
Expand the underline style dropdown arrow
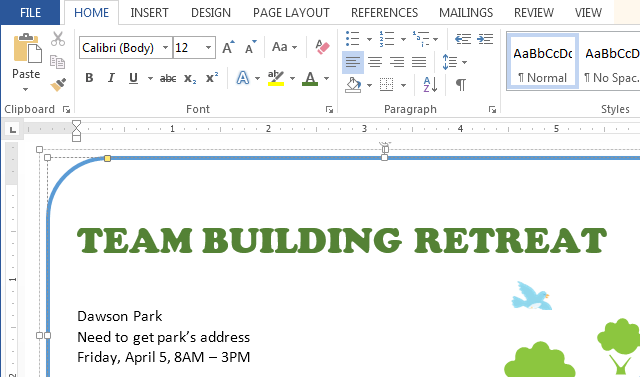(x=150, y=78)
